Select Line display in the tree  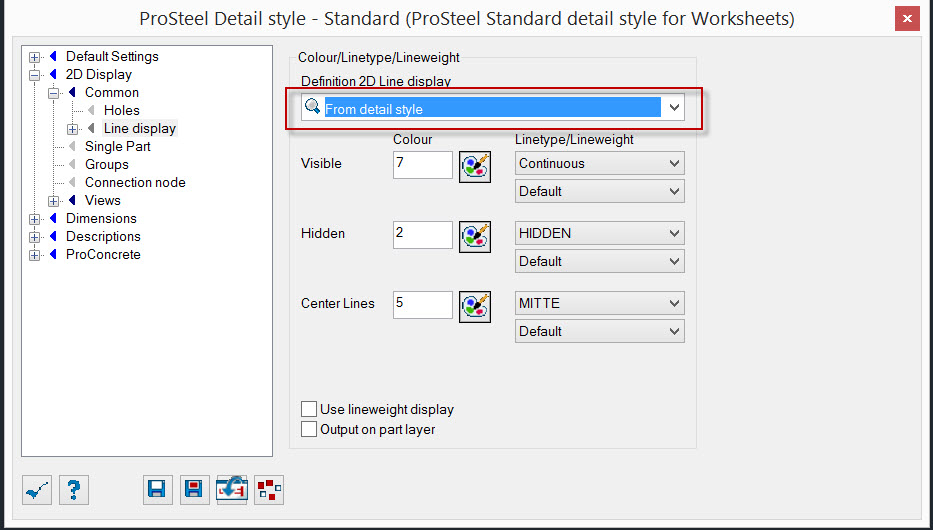point(140,128)
